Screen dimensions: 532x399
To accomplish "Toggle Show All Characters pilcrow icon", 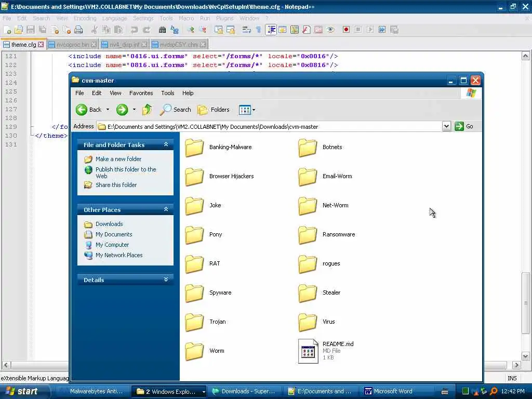I will (x=259, y=30).
